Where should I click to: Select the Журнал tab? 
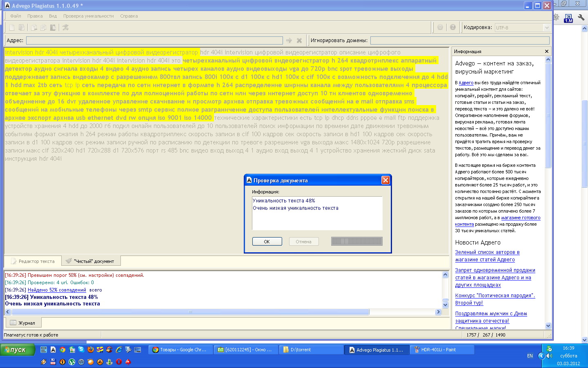coord(23,323)
